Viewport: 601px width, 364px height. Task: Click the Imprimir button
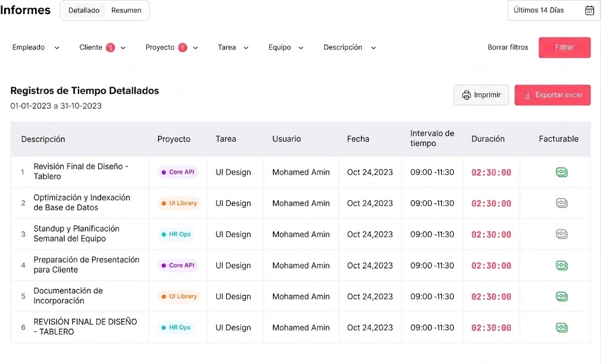click(x=481, y=95)
